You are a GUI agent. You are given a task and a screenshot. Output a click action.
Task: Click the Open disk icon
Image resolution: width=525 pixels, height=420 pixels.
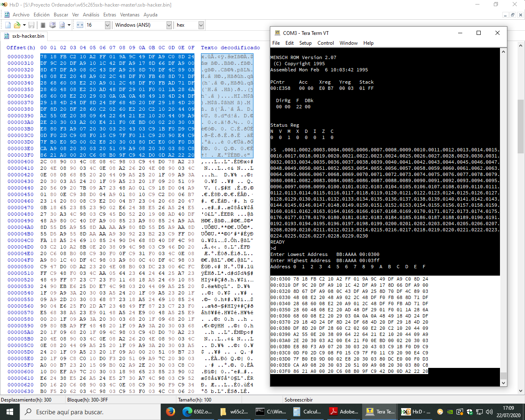click(x=52, y=25)
